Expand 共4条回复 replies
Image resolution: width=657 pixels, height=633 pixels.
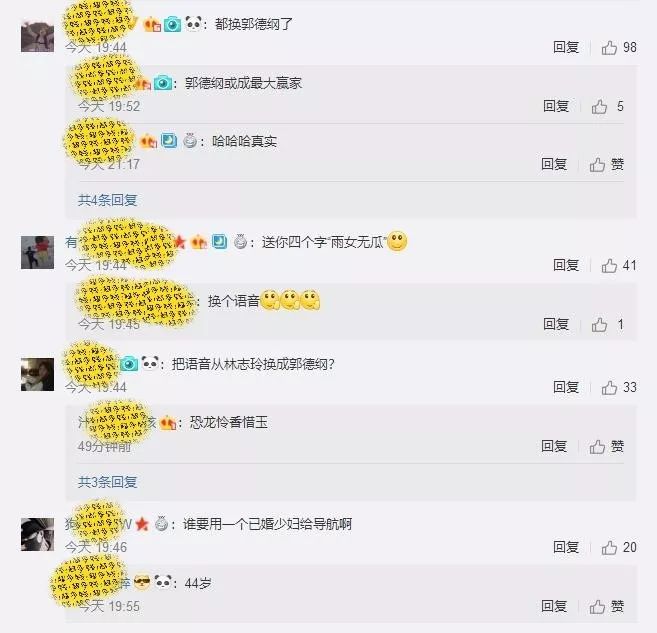[108, 200]
